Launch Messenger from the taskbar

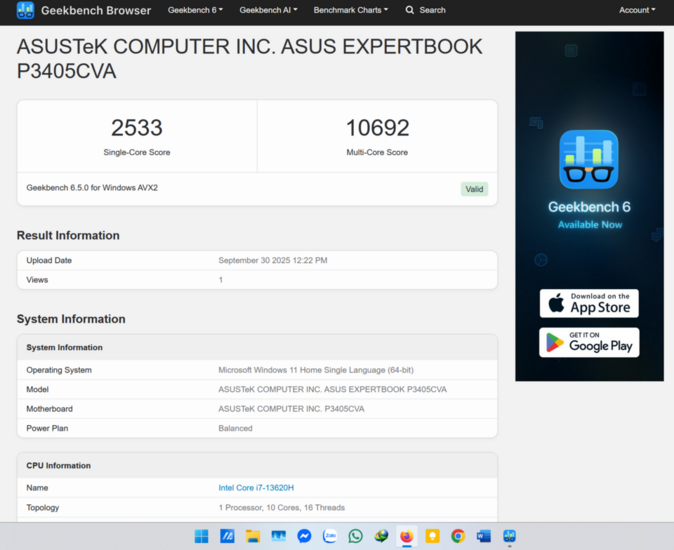(x=304, y=536)
